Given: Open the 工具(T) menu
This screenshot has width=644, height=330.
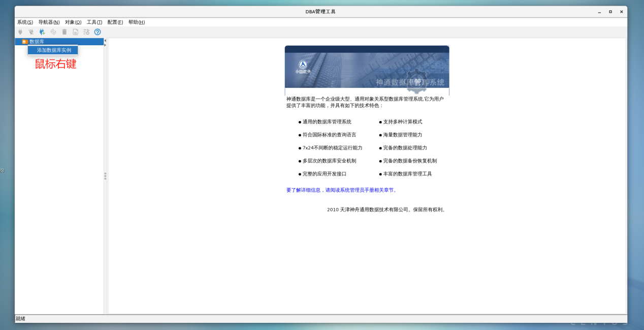Looking at the screenshot, I should pyautogui.click(x=94, y=22).
